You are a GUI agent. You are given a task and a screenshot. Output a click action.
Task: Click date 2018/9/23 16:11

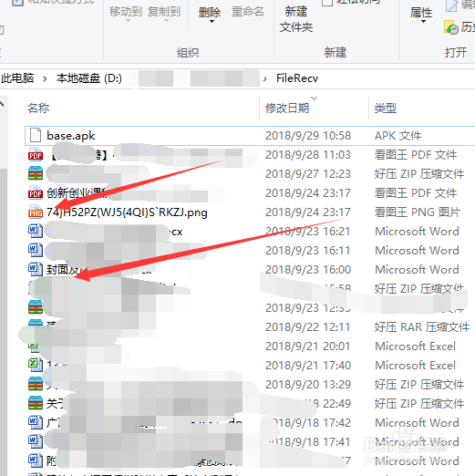(308, 251)
